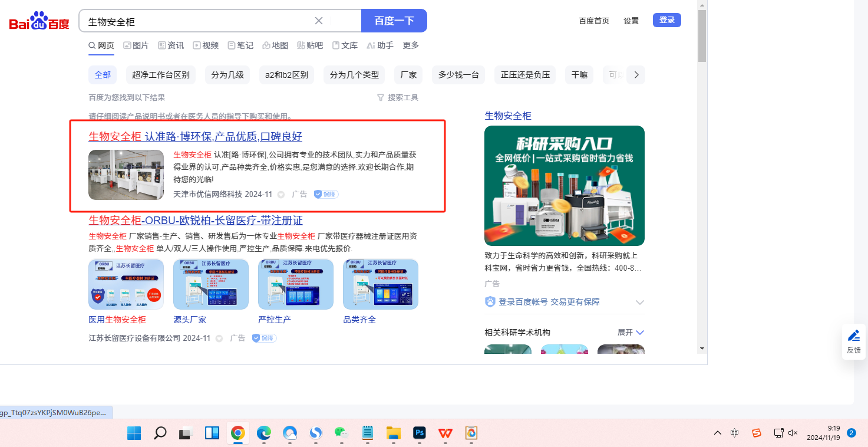Click the Google Chrome taskbar icon
The height and width of the screenshot is (447, 868).
[238, 433]
